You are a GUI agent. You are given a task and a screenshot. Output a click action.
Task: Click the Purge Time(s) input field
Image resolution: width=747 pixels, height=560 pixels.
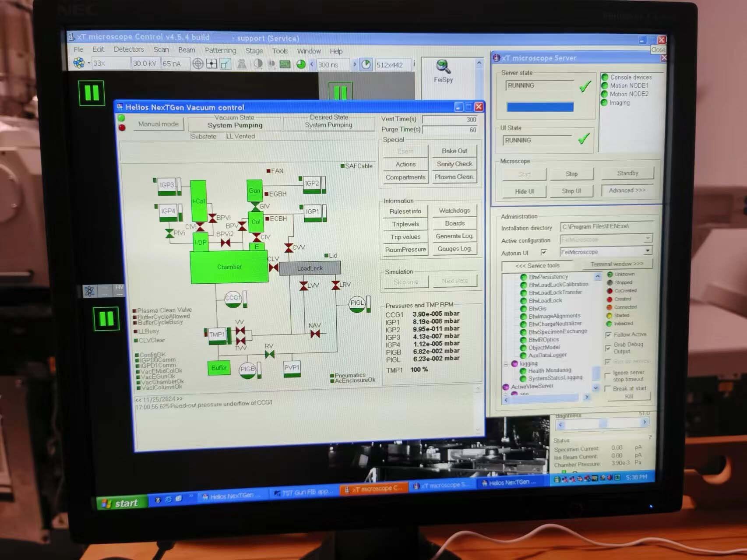pyautogui.click(x=450, y=130)
